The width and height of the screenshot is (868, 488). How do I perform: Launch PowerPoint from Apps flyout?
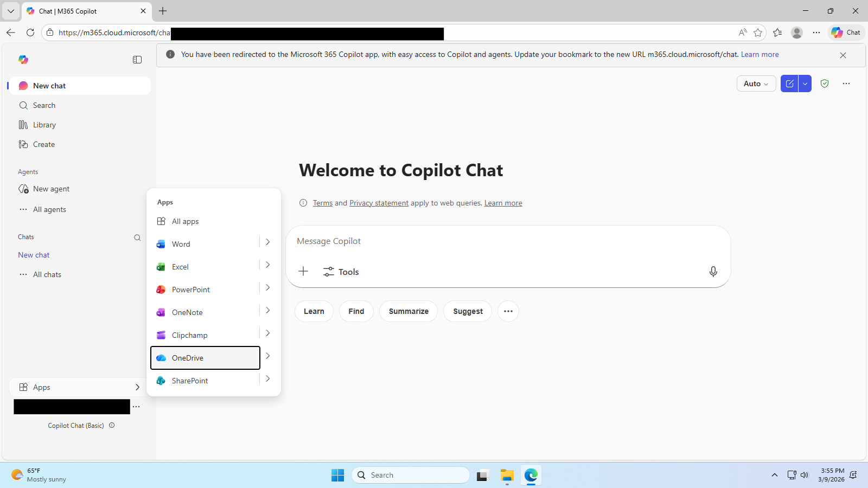coord(205,290)
